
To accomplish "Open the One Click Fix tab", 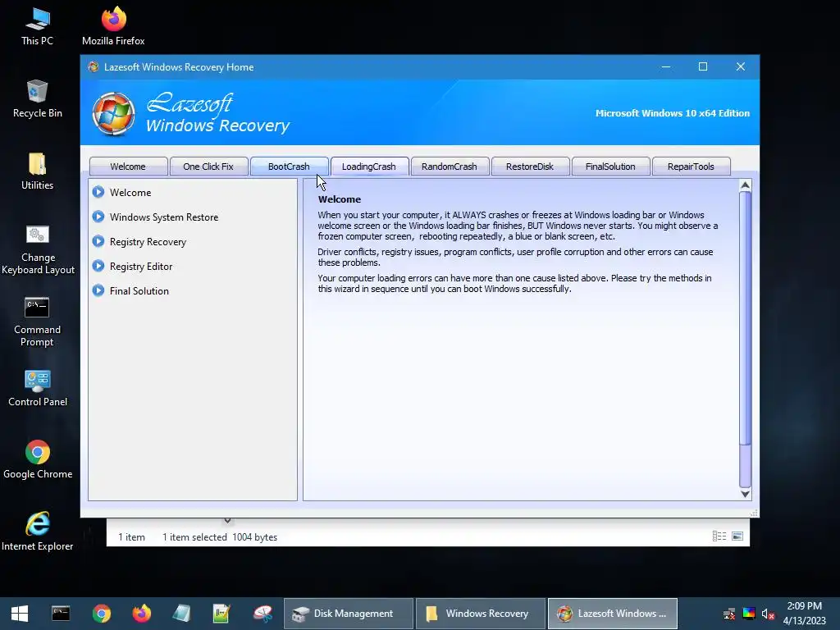I will click(x=208, y=166).
